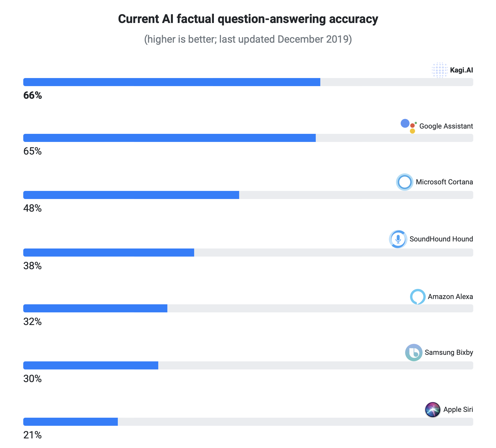The width and height of the screenshot is (496, 448).
Task: Click the Amazon Alexa speech ring icon
Action: click(418, 296)
